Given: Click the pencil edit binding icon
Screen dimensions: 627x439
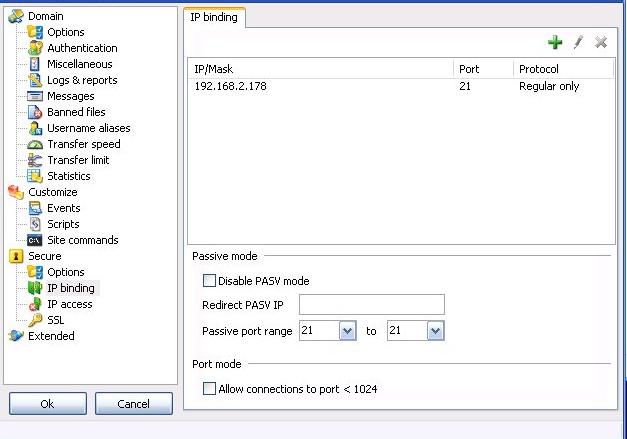Looking at the screenshot, I should click(578, 42).
